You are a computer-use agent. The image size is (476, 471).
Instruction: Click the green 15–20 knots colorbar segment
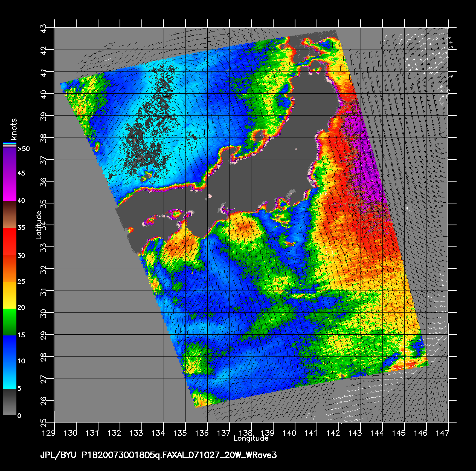point(10,322)
